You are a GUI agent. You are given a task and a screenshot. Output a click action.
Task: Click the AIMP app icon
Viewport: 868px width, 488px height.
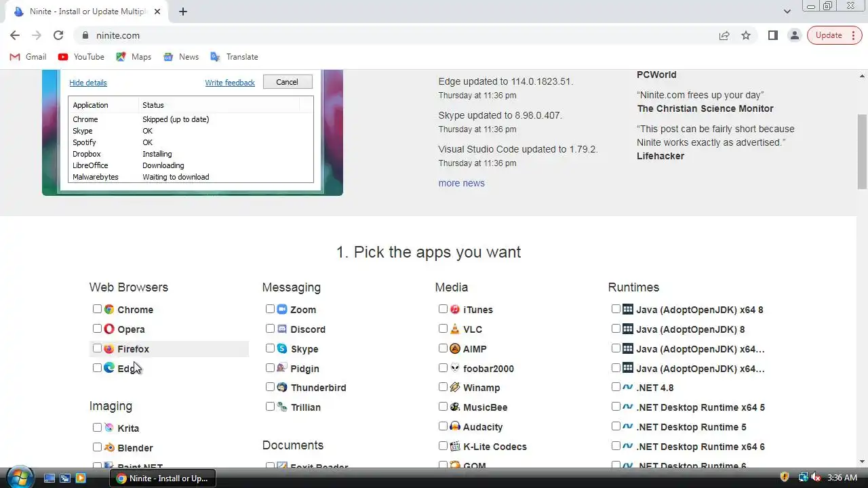tap(455, 348)
